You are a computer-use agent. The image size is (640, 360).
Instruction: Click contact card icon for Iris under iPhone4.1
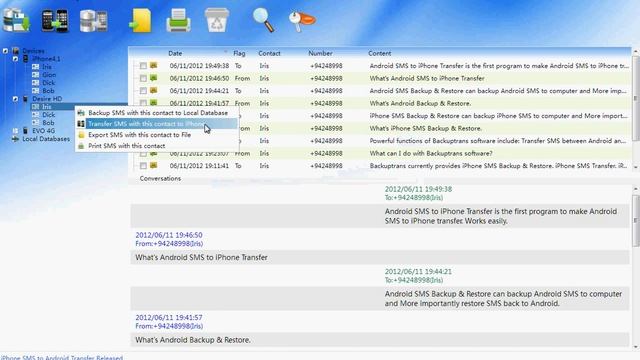(x=36, y=67)
